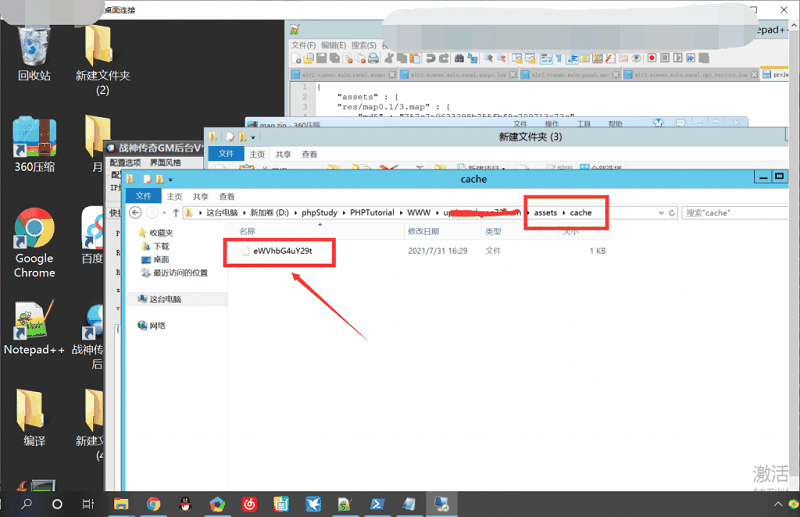Click the Back arrow in cache window
Screen dimensions: 800x517
pos(135,213)
